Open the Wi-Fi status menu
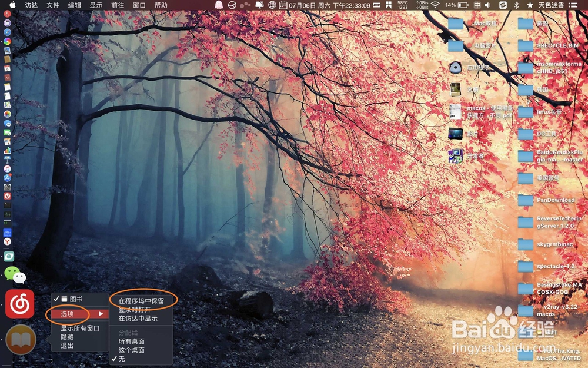The width and height of the screenshot is (588, 368). click(435, 5)
